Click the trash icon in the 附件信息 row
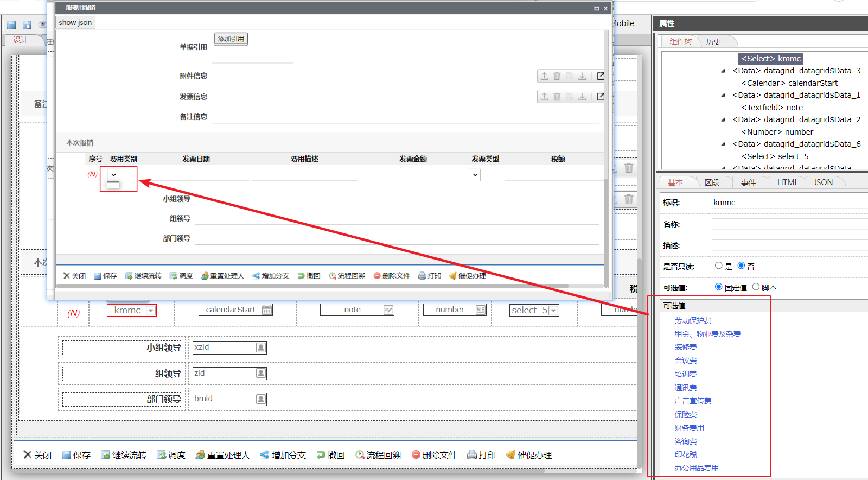 coord(557,76)
